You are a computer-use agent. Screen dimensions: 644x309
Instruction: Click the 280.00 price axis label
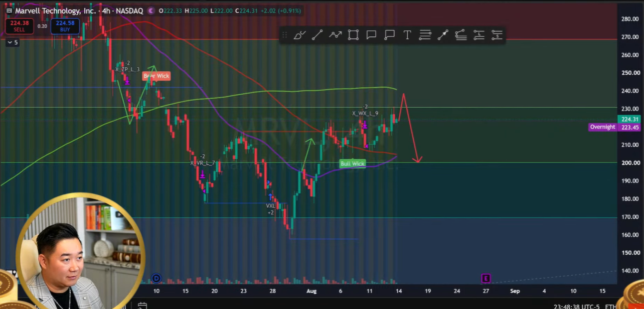coord(630,19)
